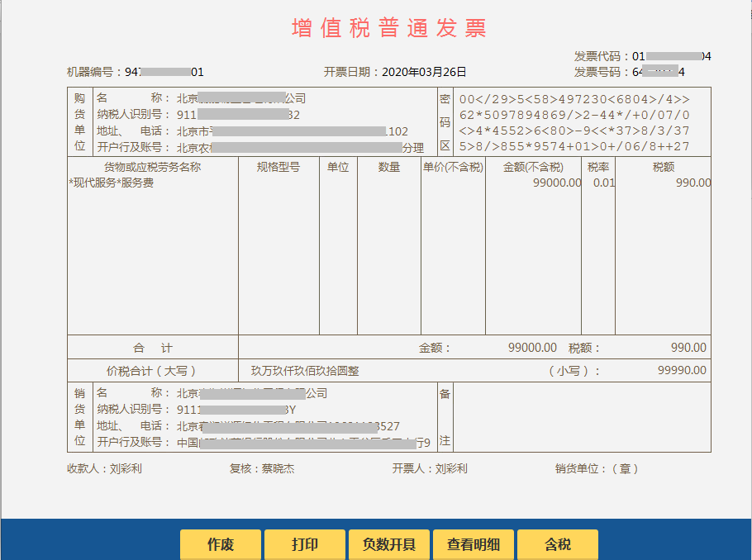
Task: Click the 打印 button
Action: click(304, 543)
